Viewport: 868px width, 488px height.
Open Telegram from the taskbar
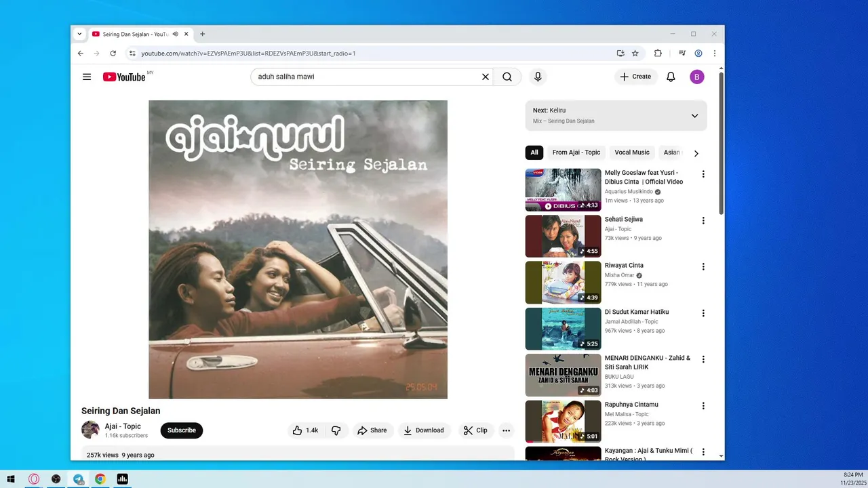click(x=79, y=479)
